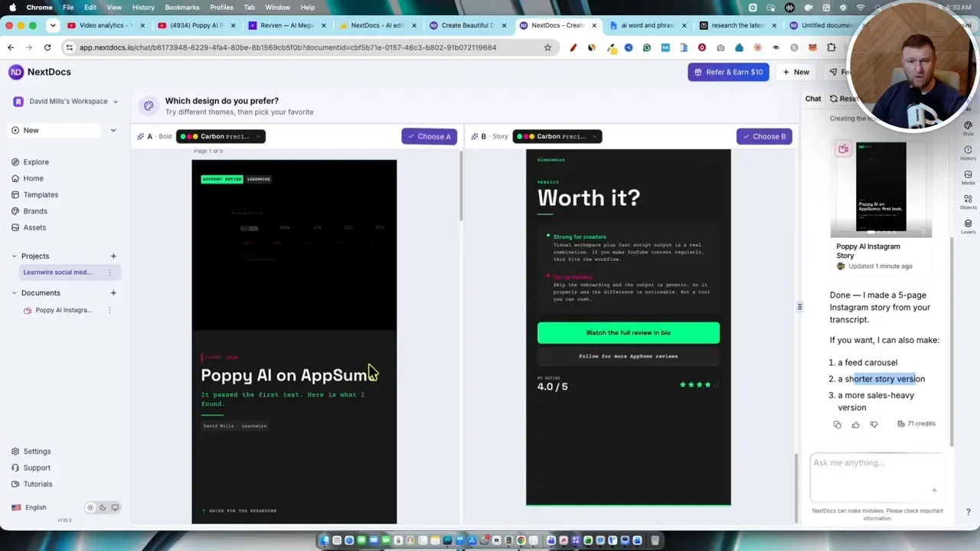Viewport: 980px width, 551px height.
Task: Bookmark this page with star icon
Action: pyautogui.click(x=547, y=47)
